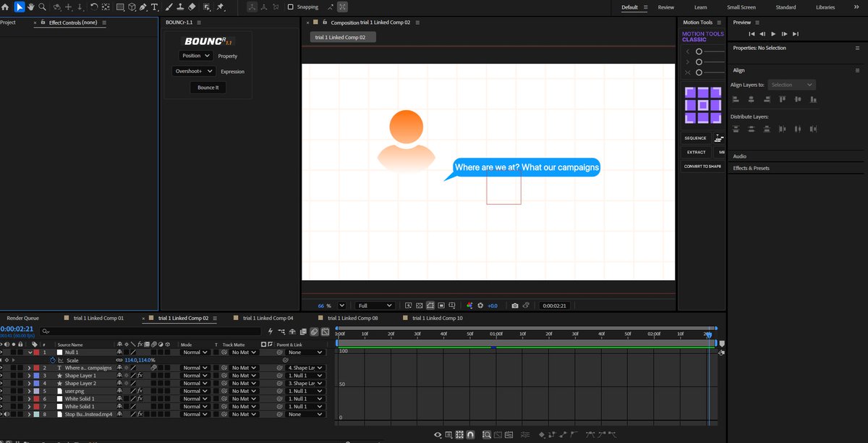This screenshot has width=868, height=443.
Task: Choose which properties show in graph editor
Action: tap(438, 434)
